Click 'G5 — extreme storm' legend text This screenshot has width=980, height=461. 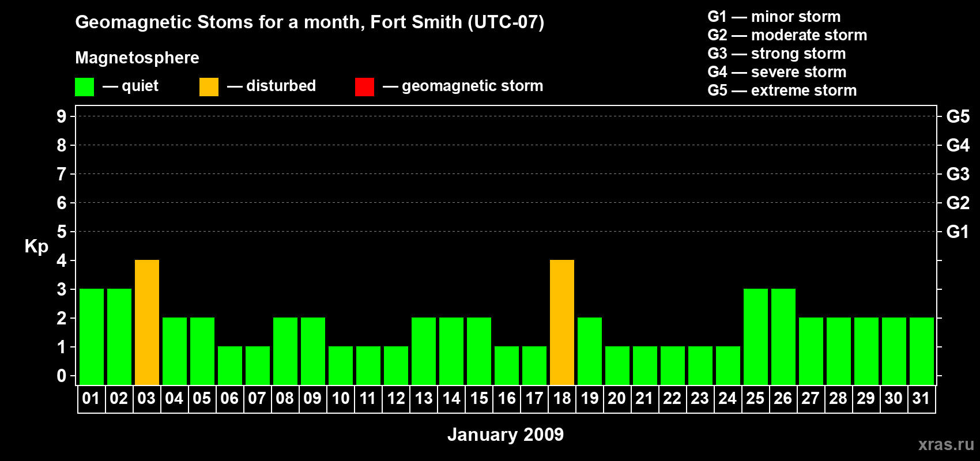(782, 90)
